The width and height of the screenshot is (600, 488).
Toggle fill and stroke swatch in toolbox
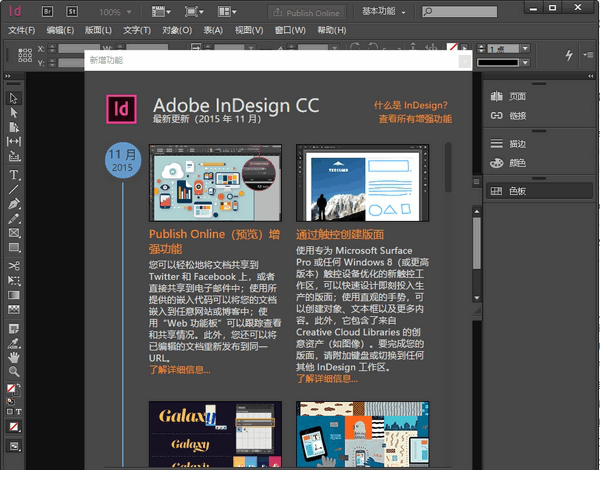coord(13,390)
